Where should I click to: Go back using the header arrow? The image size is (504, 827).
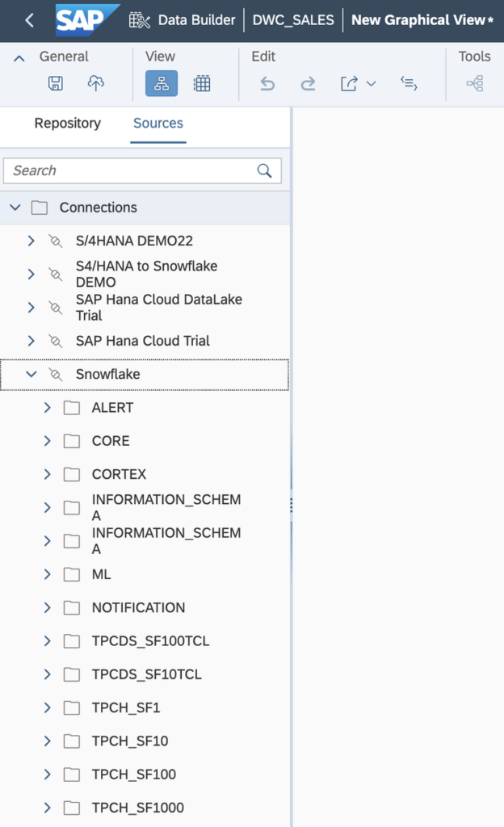30,20
